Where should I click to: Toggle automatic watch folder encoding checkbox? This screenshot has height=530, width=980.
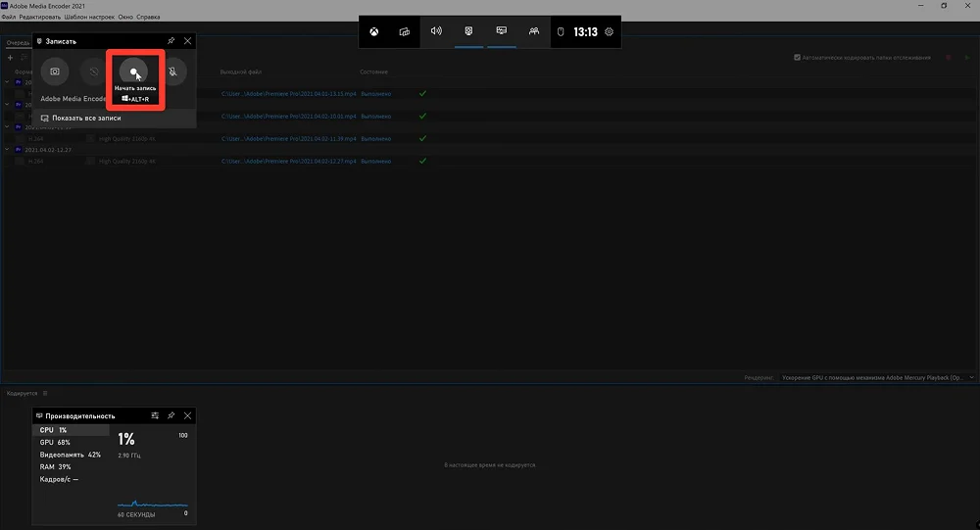point(798,58)
